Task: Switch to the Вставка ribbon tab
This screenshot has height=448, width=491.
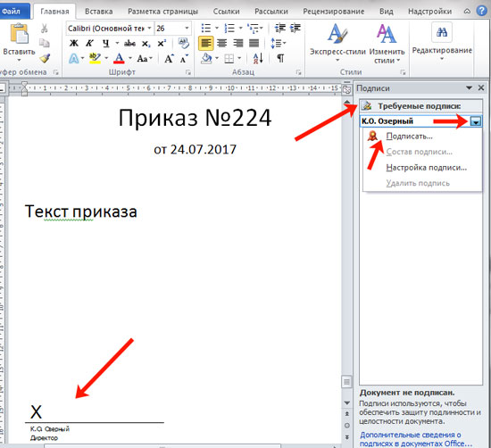Action: coord(98,12)
